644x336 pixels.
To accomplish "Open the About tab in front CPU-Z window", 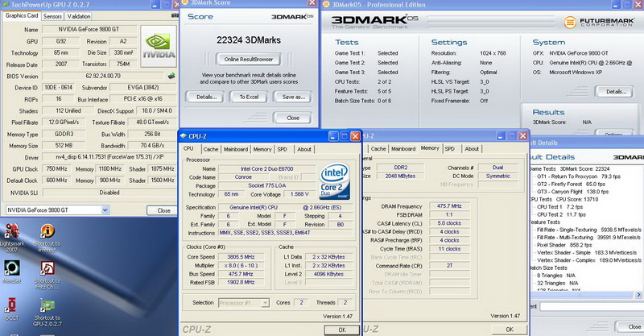I will 304,149.
